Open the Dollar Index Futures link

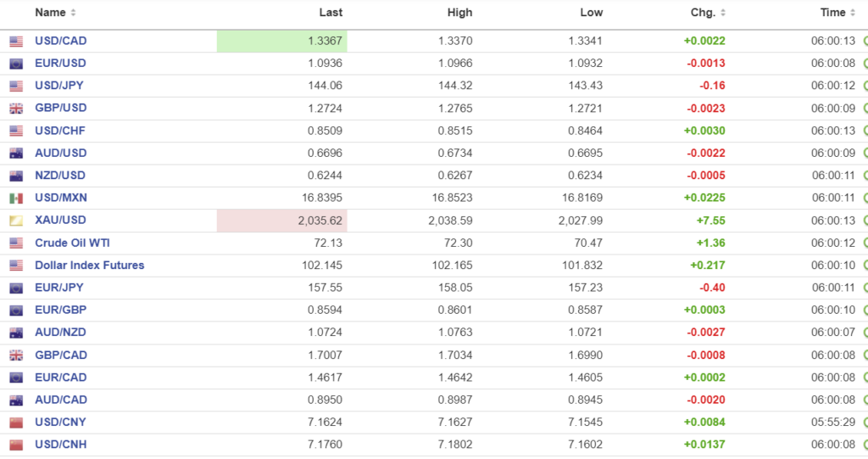click(x=89, y=266)
